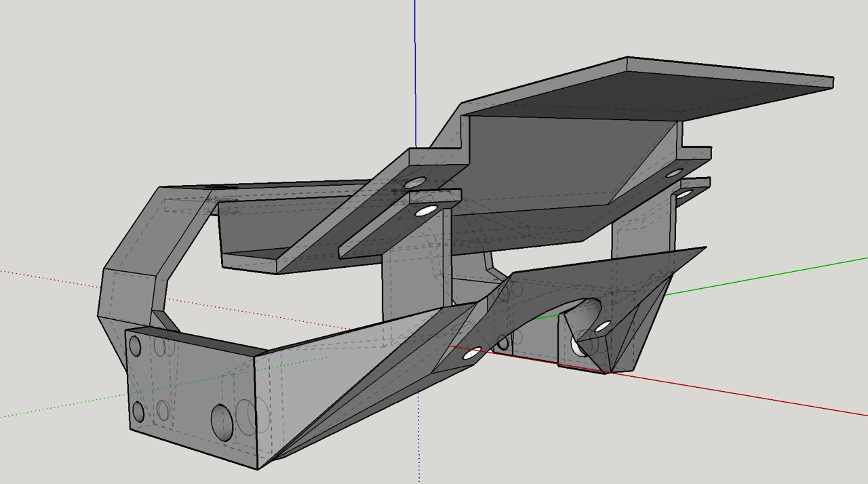Select hole in upper right mounting tab
The image size is (868, 484).
click(673, 174)
